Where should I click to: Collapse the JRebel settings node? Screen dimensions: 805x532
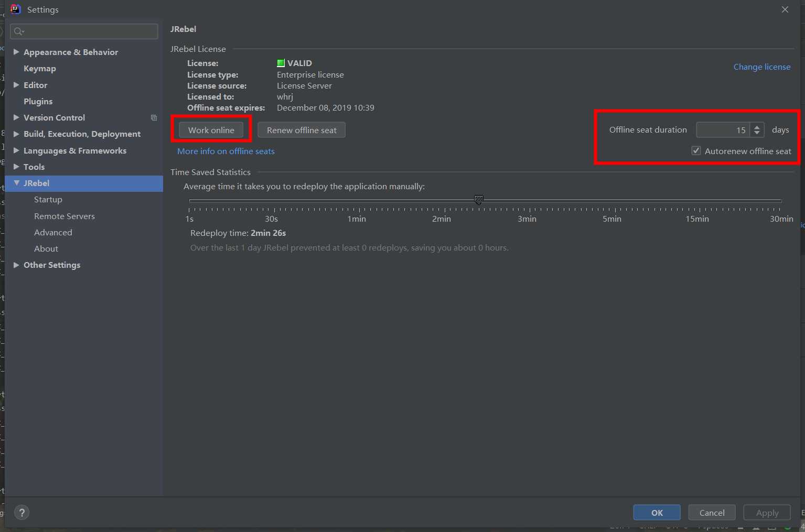click(x=16, y=183)
